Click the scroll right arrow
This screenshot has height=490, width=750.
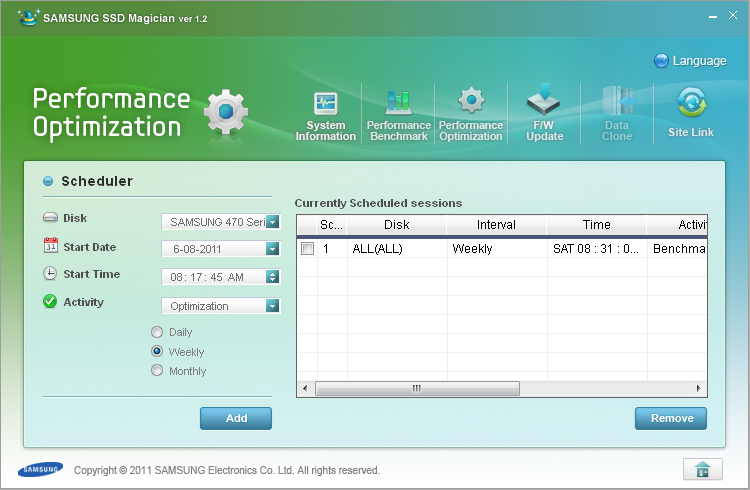pos(698,388)
